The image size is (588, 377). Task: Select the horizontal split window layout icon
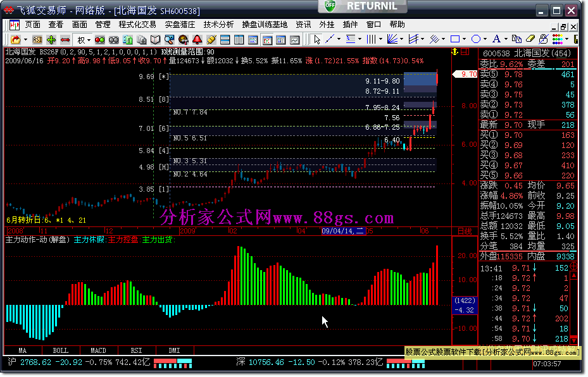[x=225, y=39]
